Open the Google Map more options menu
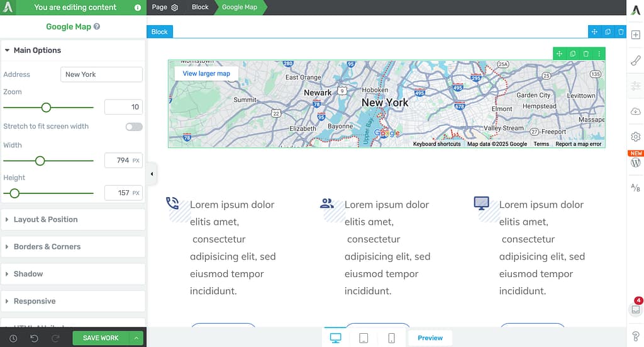Viewport: 644px width, 347px height. (599, 54)
